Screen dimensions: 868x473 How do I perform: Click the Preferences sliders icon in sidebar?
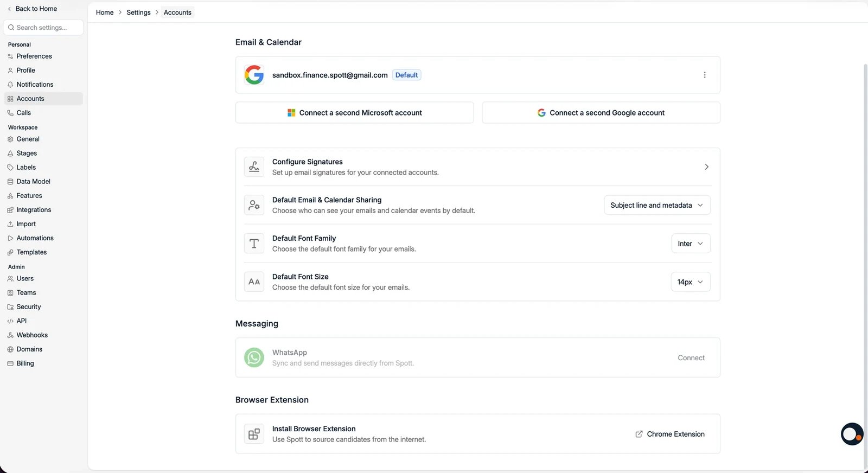(10, 56)
